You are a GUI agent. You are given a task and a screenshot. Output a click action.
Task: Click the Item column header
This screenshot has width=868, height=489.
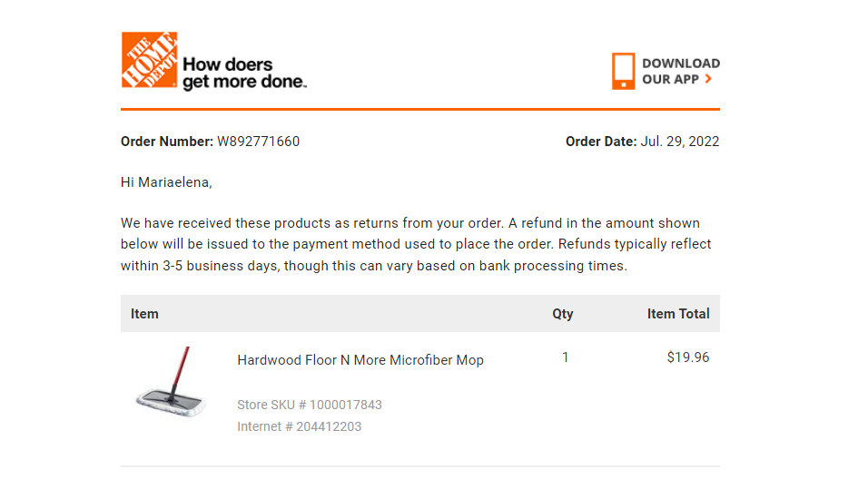click(144, 314)
